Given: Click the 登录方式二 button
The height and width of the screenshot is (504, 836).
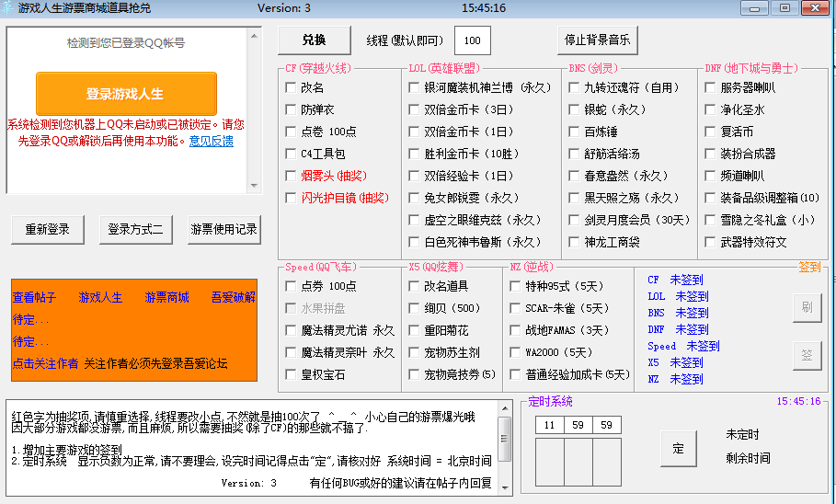Looking at the screenshot, I should pos(135,230).
